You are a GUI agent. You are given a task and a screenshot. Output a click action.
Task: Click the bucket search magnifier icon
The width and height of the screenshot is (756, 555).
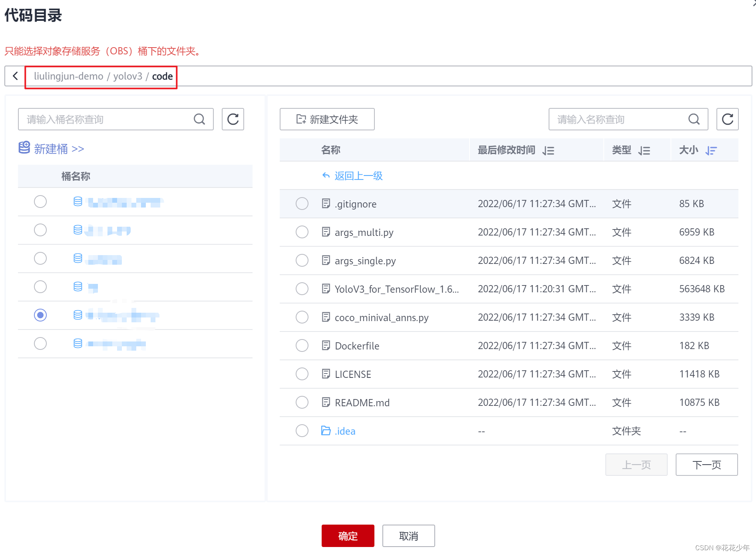[x=199, y=119]
